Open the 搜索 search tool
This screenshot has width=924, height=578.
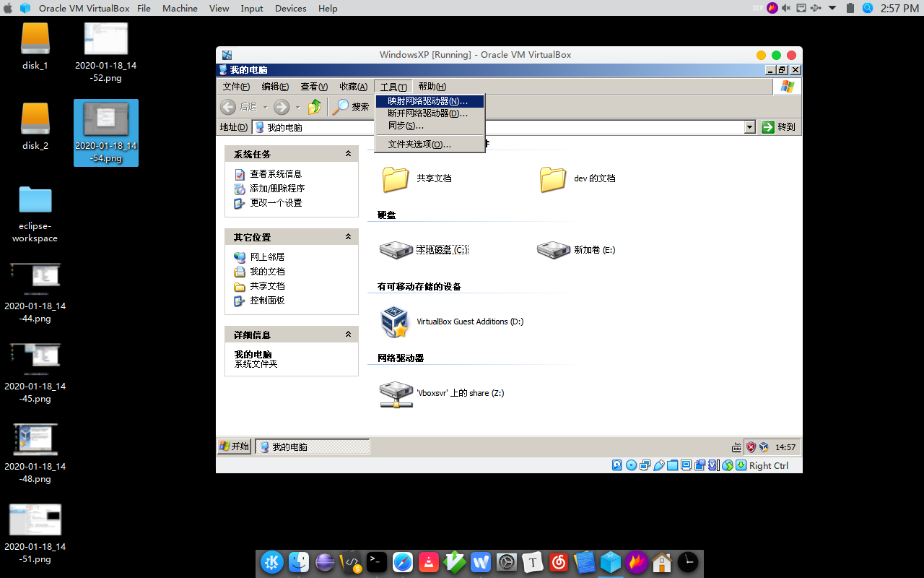(x=352, y=107)
